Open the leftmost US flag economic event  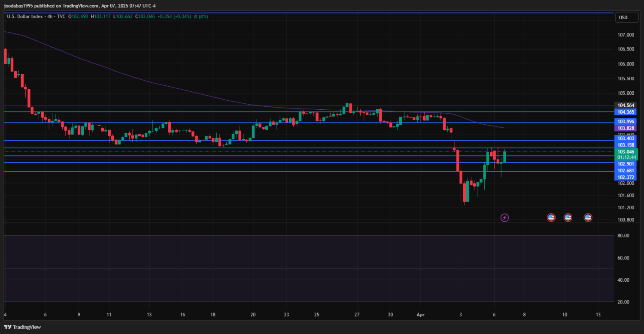coord(551,218)
